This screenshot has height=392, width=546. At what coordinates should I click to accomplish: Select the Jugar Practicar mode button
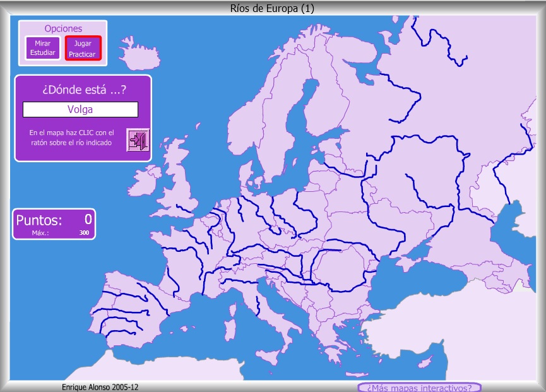[83, 49]
